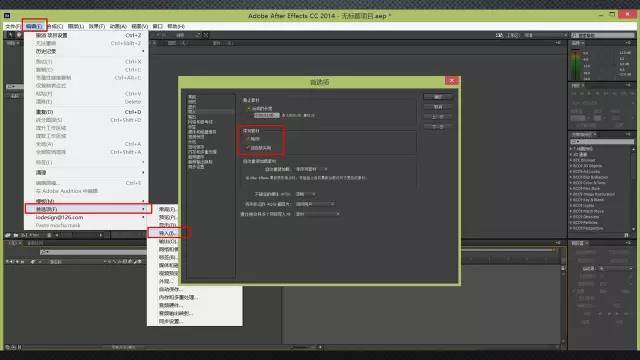Open the File menu in menu bar
Image resolution: width=640 pixels, height=360 pixels.
(13, 26)
